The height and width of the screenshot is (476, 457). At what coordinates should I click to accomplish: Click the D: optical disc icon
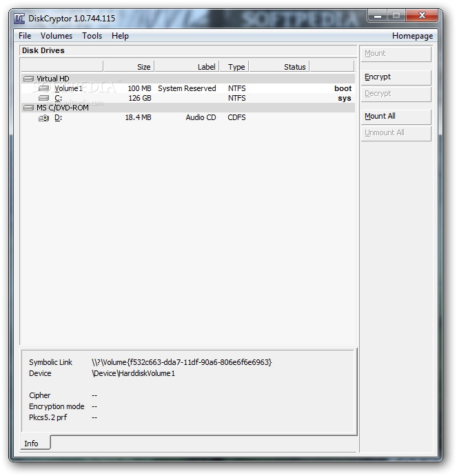click(43, 118)
